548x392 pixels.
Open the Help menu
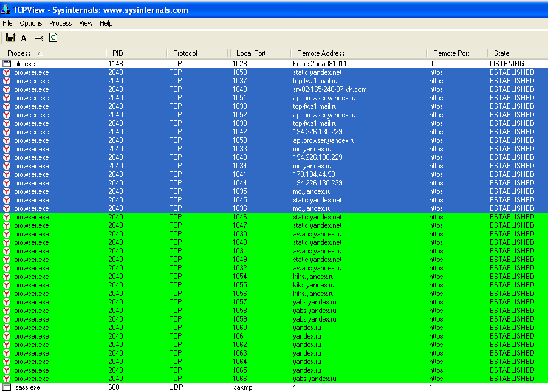106,23
